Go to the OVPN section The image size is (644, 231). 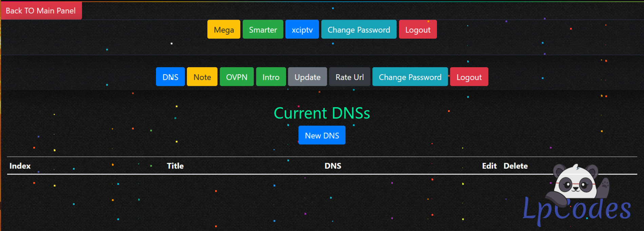236,77
